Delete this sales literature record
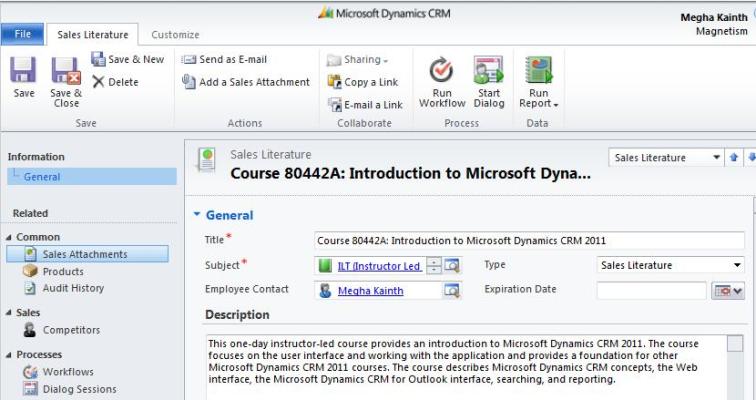 (x=116, y=82)
